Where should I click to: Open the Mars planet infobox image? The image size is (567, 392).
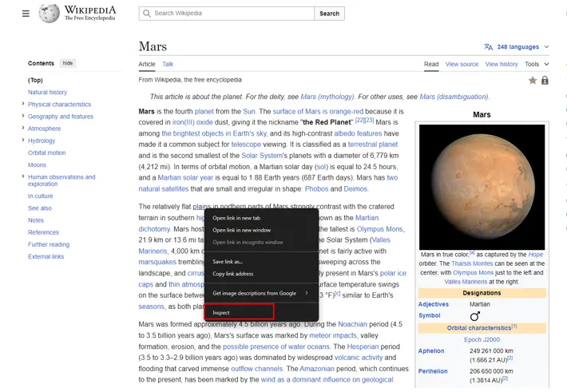click(x=482, y=187)
